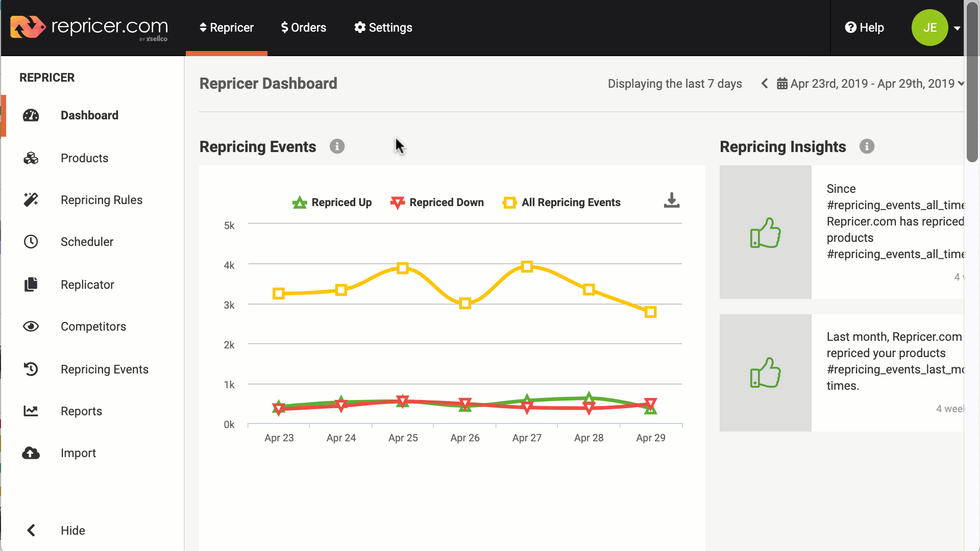Click the All Repricing Events point for Apr 26
This screenshot has width=980, height=551.
coord(465,304)
